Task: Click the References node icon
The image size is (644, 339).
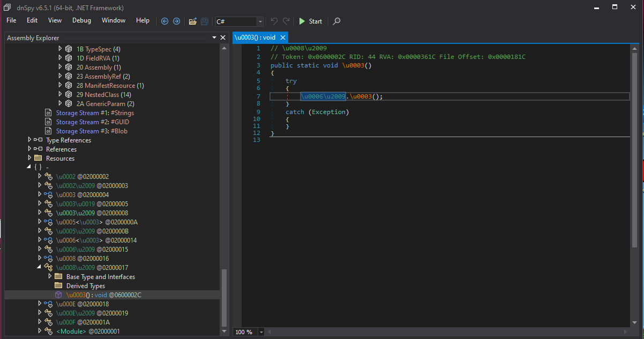Action: tap(38, 149)
